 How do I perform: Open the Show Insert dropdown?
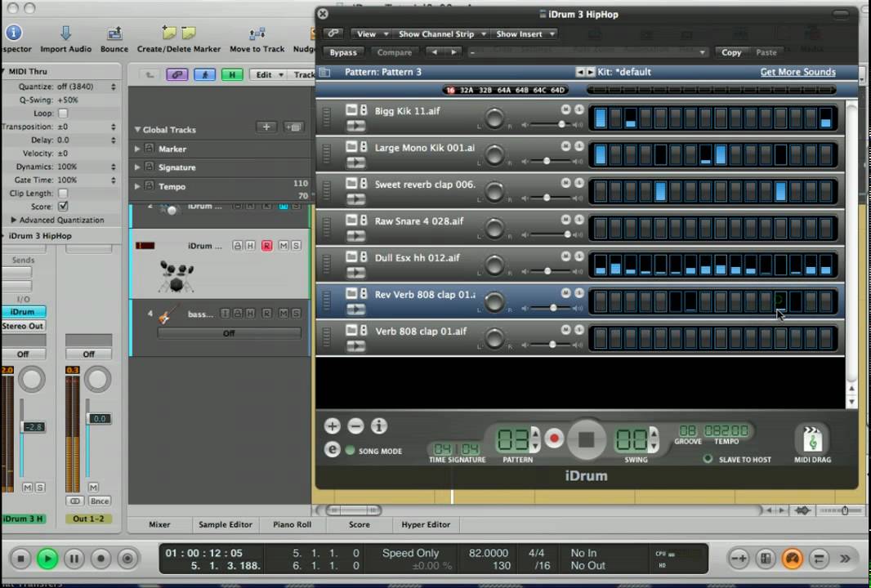(x=524, y=33)
